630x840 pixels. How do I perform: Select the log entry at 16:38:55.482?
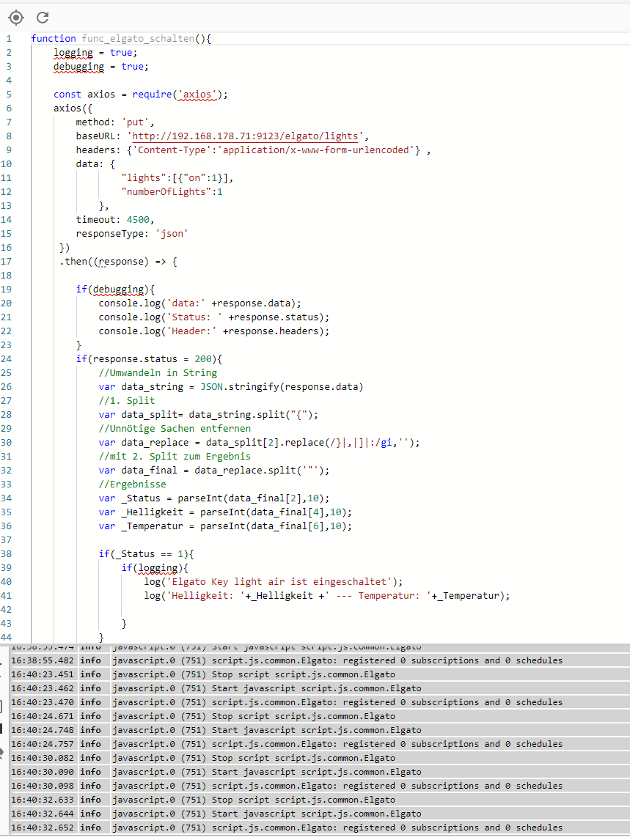(320, 660)
